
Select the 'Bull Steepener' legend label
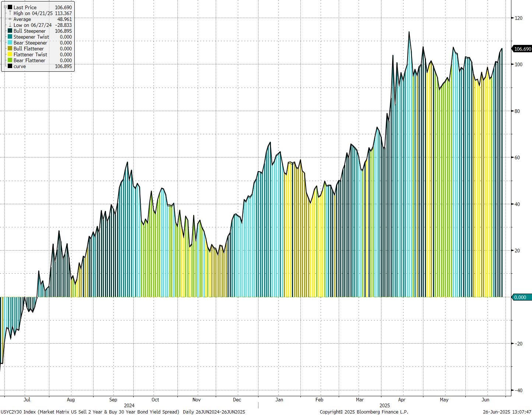(x=29, y=31)
